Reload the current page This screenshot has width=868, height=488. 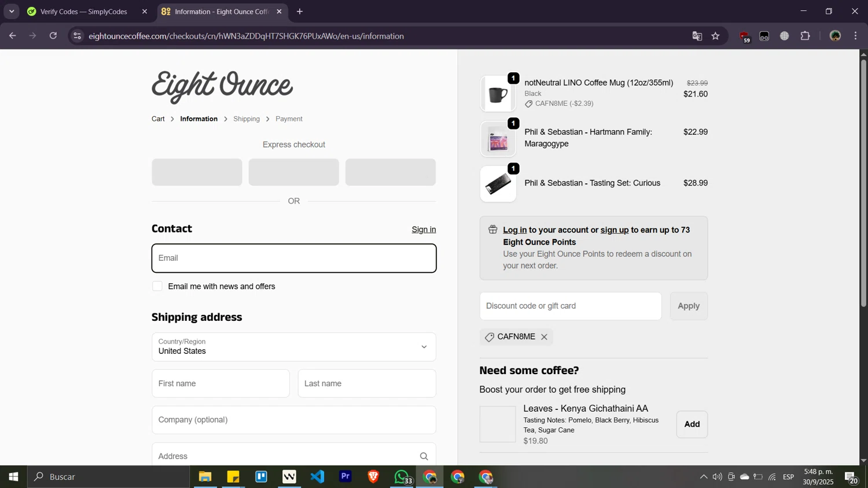pyautogui.click(x=53, y=36)
